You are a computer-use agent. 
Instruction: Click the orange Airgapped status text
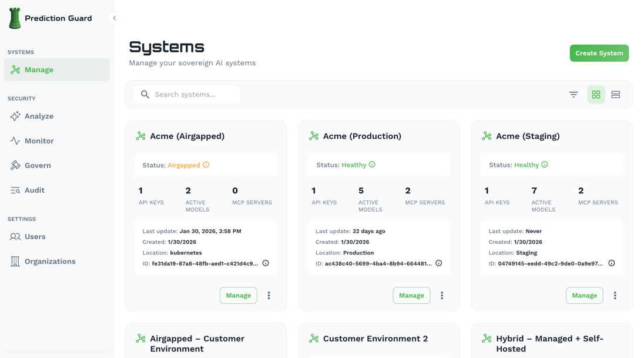183,165
